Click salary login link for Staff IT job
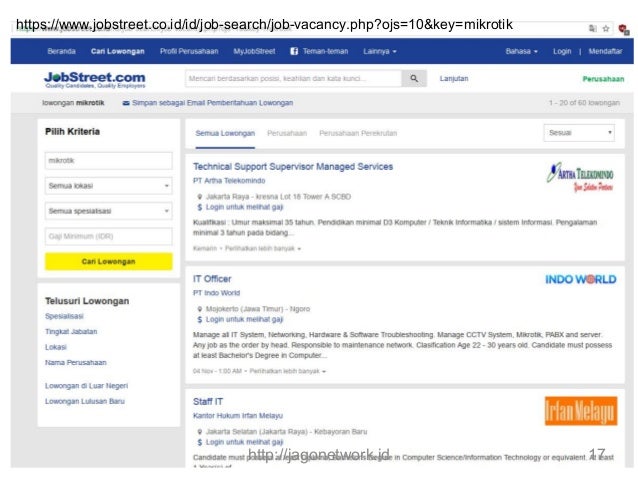Image resolution: width=638 pixels, height=479 pixels. pos(244,442)
